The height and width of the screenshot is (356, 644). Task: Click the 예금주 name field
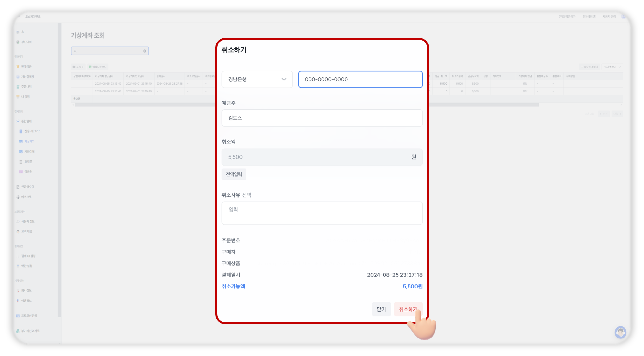point(322,118)
